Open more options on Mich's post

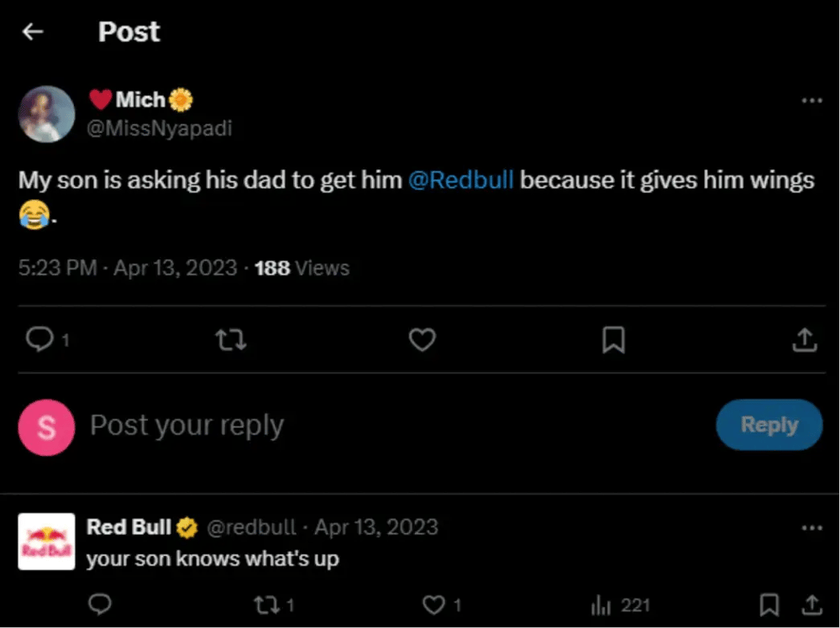point(811,101)
